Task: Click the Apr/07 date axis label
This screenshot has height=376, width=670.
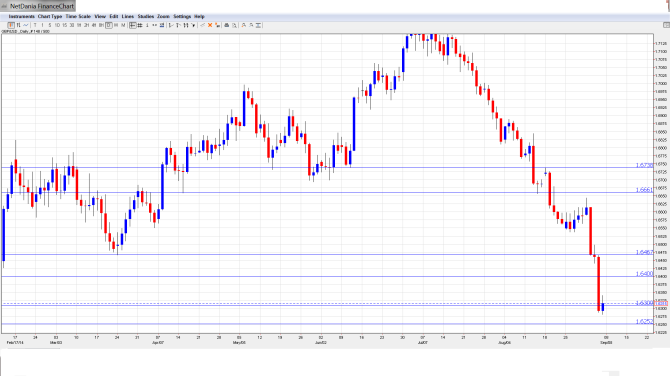Action: tap(158, 343)
